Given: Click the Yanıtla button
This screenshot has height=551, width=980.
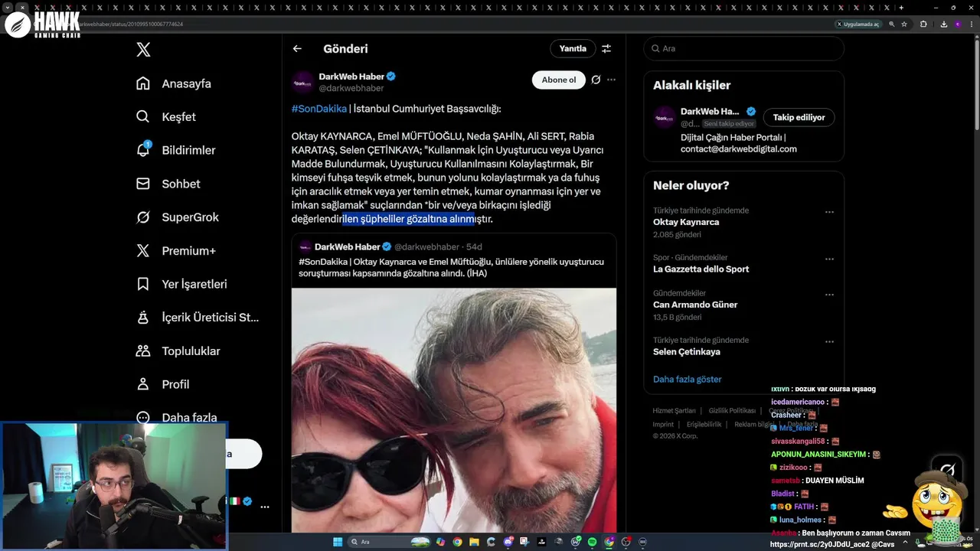Looking at the screenshot, I should pos(573,48).
